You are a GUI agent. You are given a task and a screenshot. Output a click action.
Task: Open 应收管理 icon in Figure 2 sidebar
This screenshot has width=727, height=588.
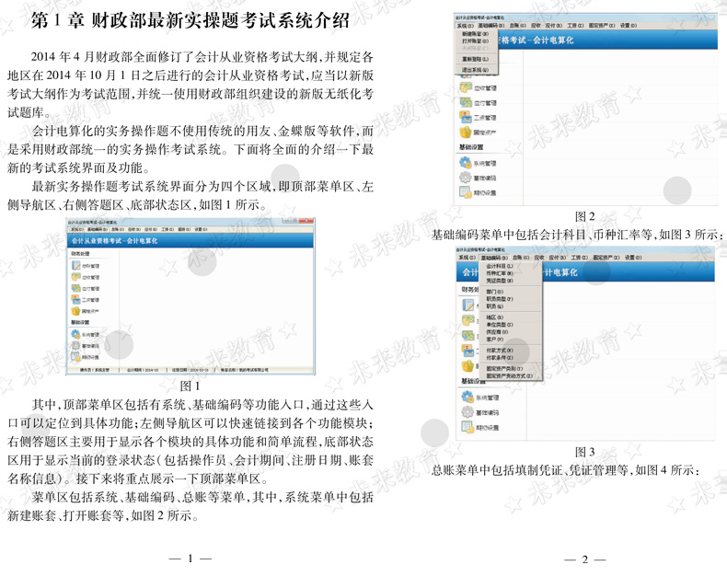pos(466,87)
